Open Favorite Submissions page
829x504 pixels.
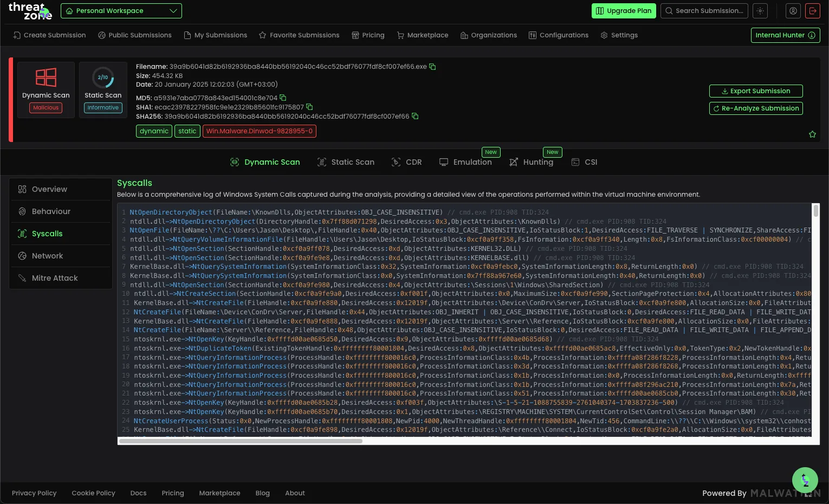[x=299, y=35]
